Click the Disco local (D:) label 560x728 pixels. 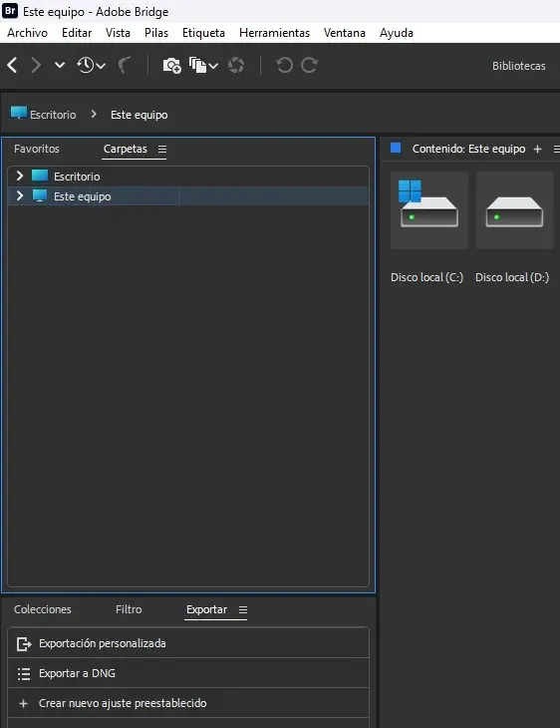[x=512, y=277]
